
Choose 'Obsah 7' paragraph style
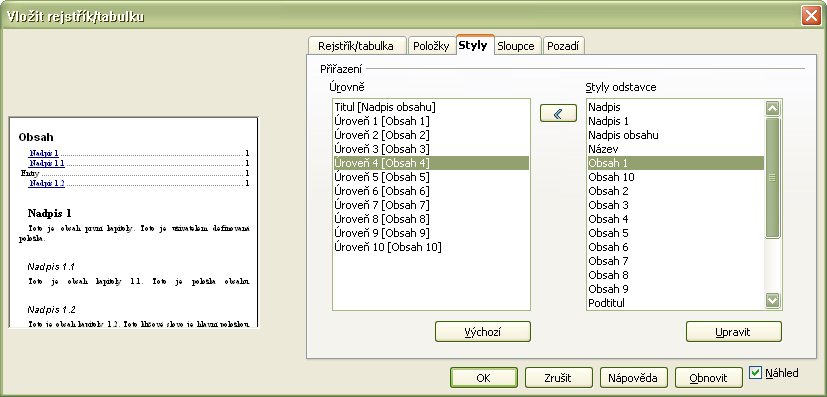tap(676, 260)
